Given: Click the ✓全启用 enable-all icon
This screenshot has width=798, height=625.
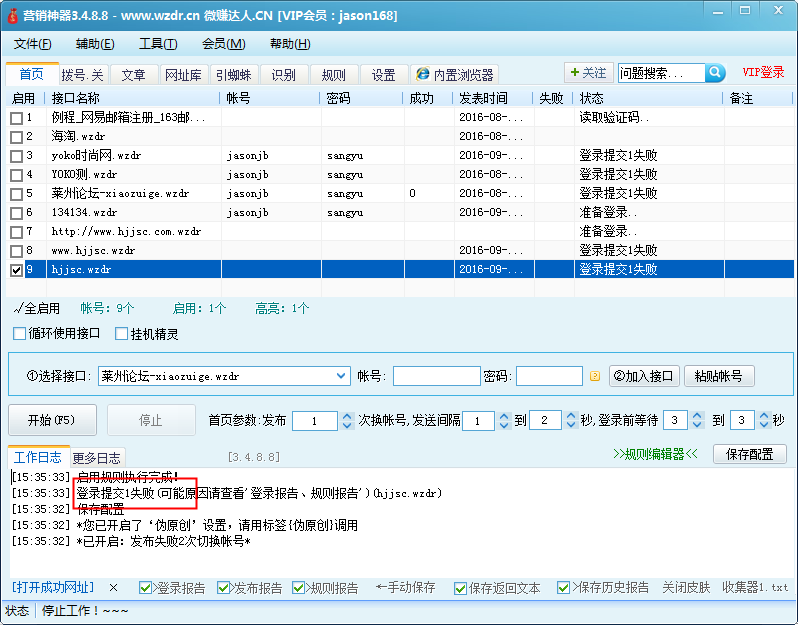Looking at the screenshot, I should point(18,309).
